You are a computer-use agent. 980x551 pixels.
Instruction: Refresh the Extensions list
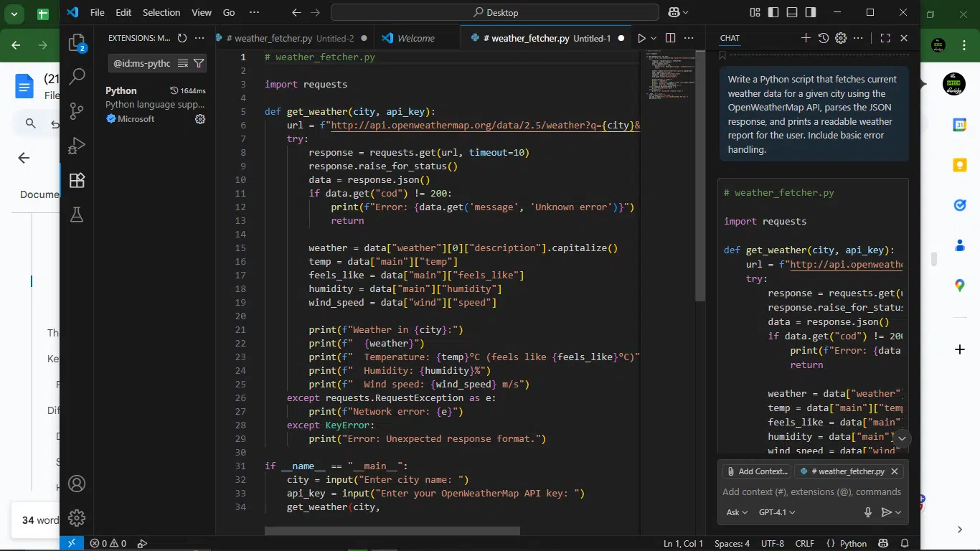[x=182, y=38]
